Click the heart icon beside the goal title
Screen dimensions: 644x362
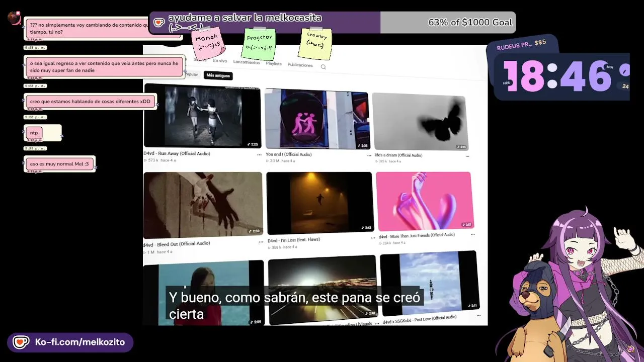pos(159,23)
